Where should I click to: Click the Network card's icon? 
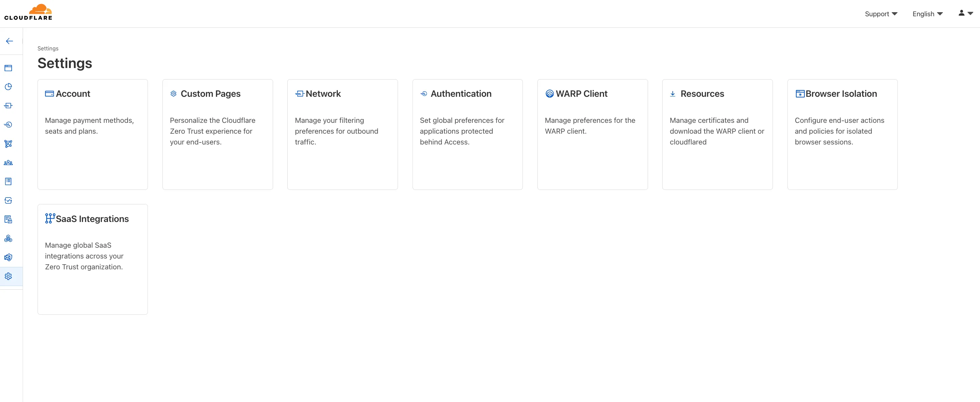point(300,93)
